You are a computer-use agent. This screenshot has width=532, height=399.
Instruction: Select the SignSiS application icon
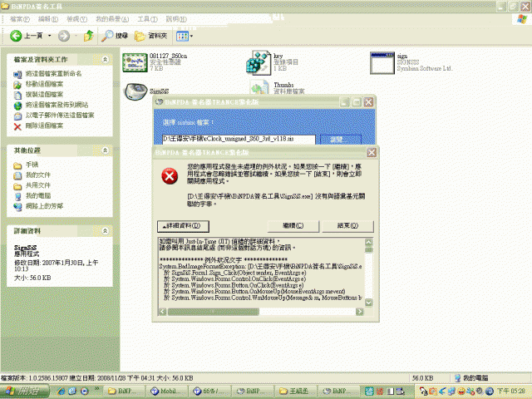tap(135, 91)
